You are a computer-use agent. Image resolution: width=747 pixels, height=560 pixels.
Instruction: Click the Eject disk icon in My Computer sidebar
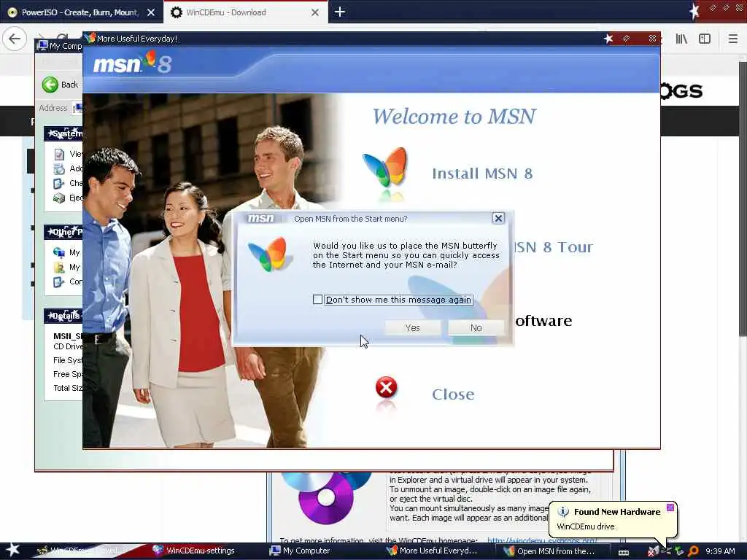(59, 198)
